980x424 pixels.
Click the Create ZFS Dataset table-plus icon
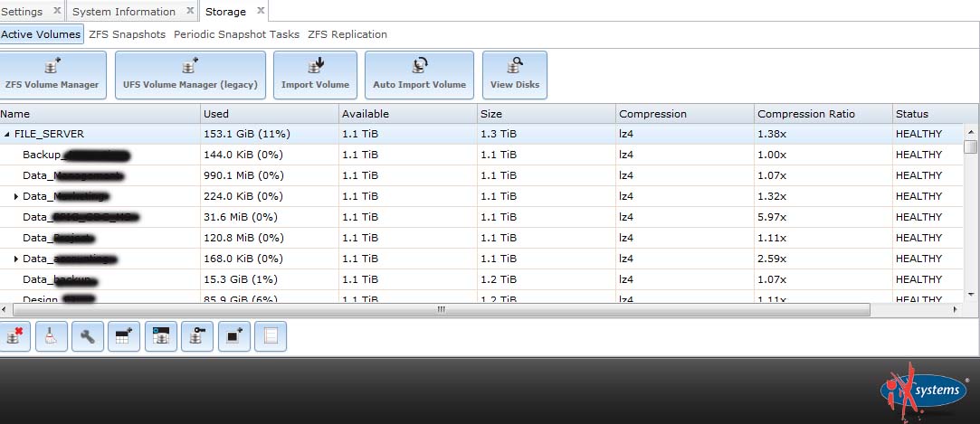click(124, 336)
